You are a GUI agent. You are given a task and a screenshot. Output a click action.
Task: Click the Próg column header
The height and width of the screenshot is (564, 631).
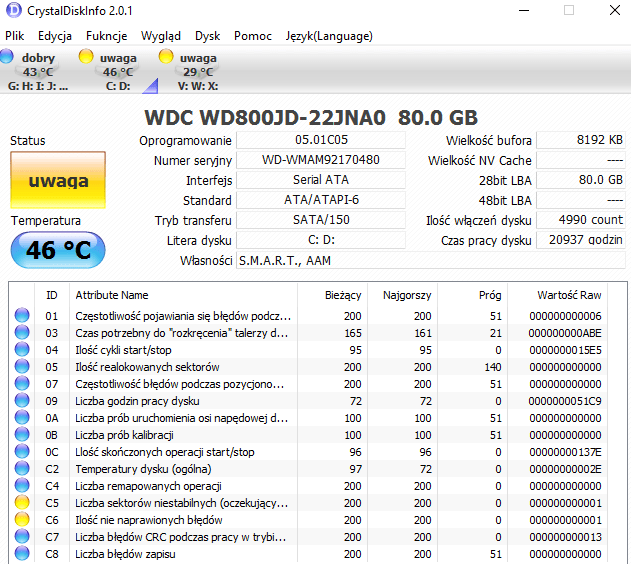click(472, 295)
